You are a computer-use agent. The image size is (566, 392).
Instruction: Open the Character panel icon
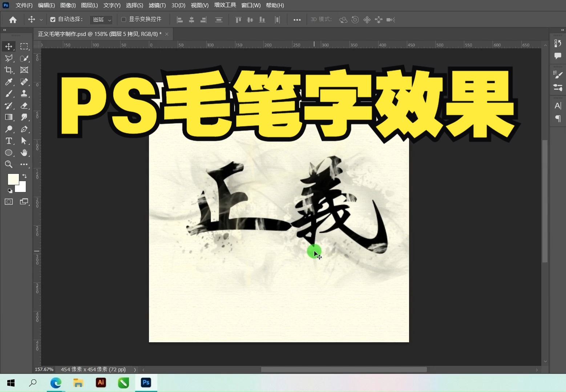[x=558, y=106]
